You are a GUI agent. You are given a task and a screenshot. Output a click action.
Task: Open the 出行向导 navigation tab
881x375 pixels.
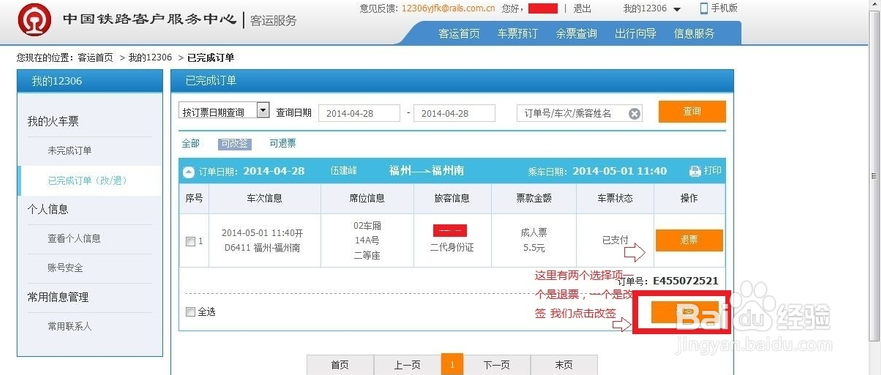[635, 34]
